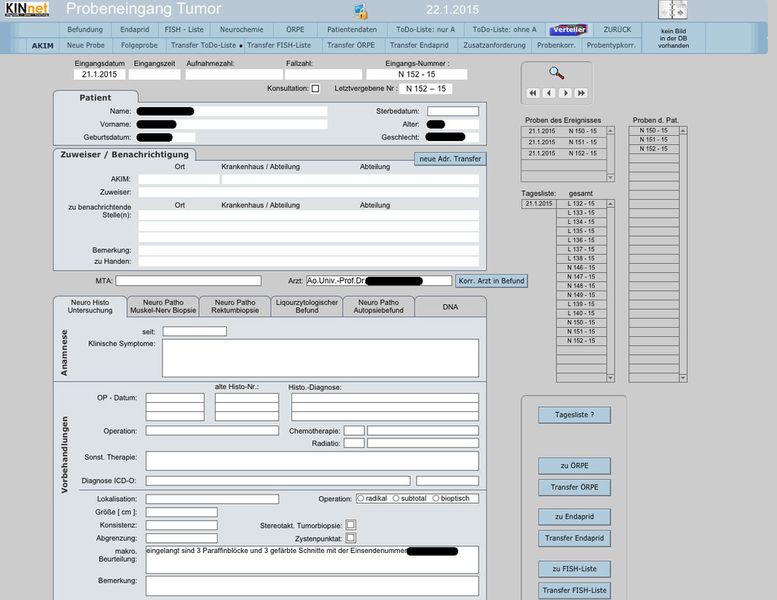Image resolution: width=777 pixels, height=600 pixels.
Task: Click the Sterbedatum input field
Action: click(x=453, y=111)
